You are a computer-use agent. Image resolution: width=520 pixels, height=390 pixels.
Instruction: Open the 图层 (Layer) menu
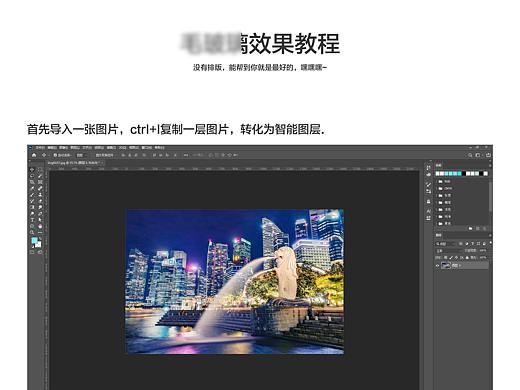75,148
